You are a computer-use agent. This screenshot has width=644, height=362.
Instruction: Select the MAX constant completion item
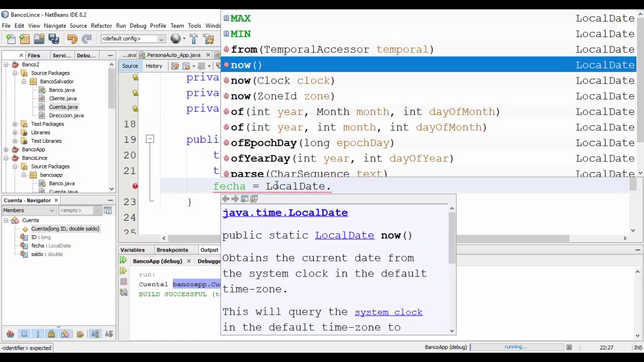click(429, 18)
